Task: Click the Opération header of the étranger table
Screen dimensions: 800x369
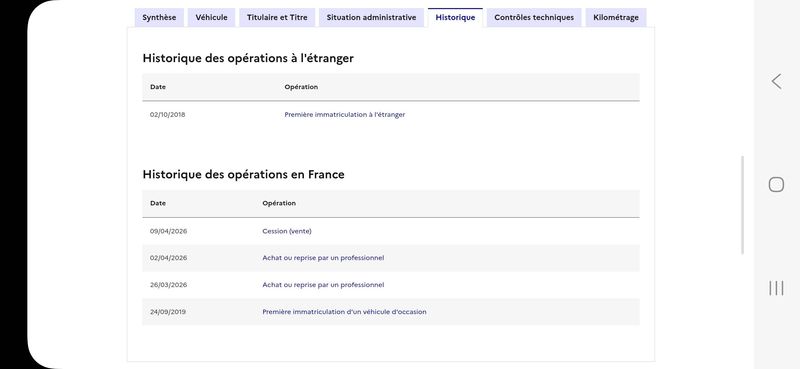Action: [301, 87]
